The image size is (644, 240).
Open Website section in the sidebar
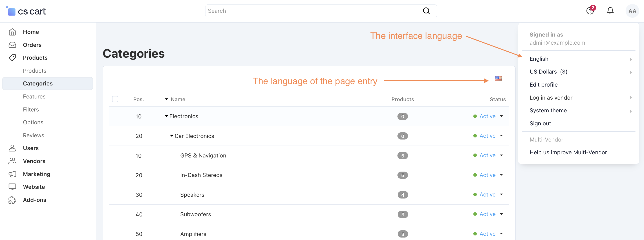tap(34, 187)
